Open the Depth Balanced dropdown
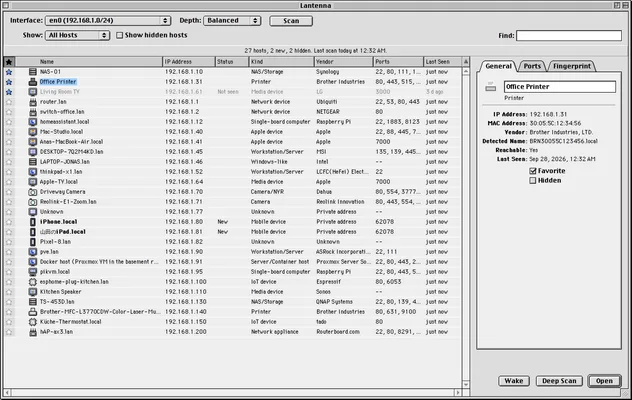This screenshot has width=632, height=400. 232,21
